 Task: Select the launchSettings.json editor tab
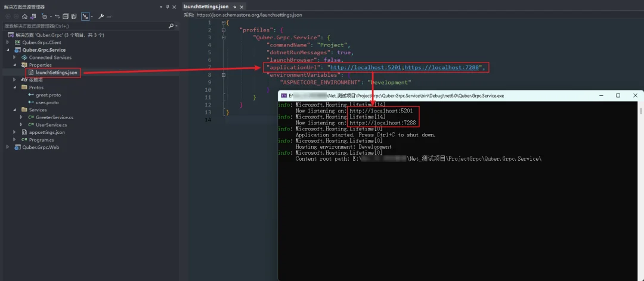pyautogui.click(x=206, y=7)
